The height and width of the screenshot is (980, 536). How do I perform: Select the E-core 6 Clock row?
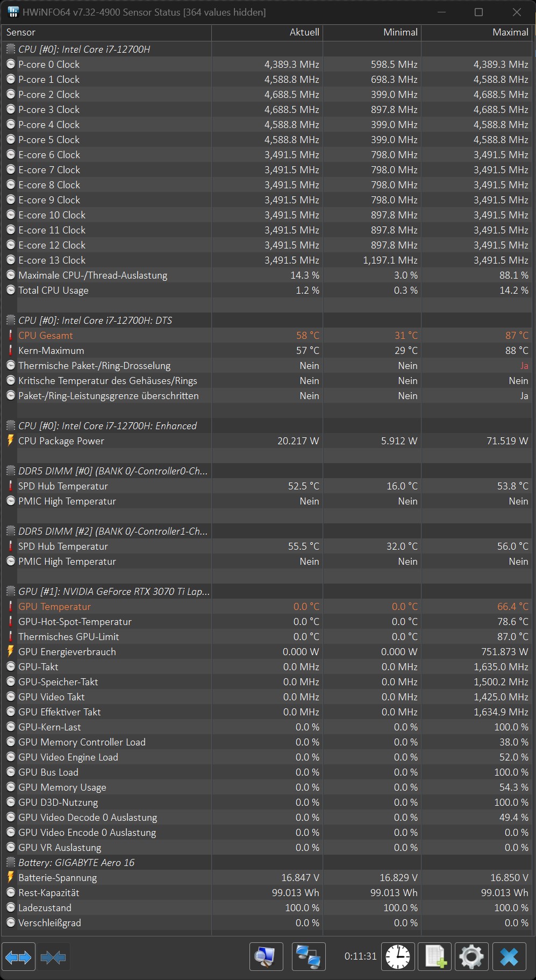[267, 154]
